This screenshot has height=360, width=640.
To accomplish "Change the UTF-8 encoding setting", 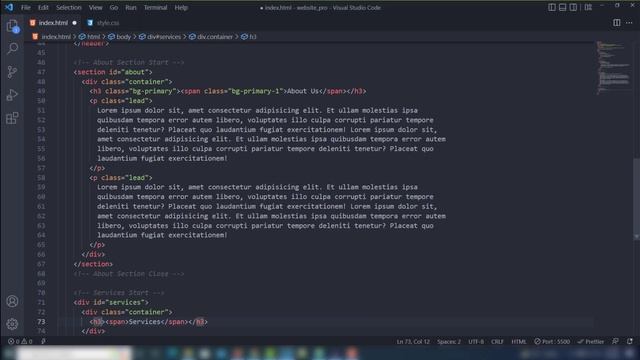I will point(476,342).
